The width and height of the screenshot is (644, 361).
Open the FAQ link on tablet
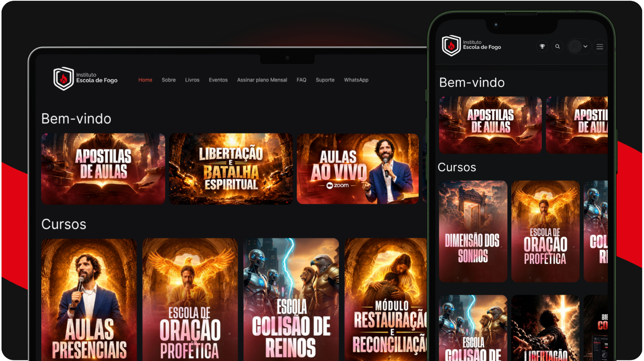301,80
